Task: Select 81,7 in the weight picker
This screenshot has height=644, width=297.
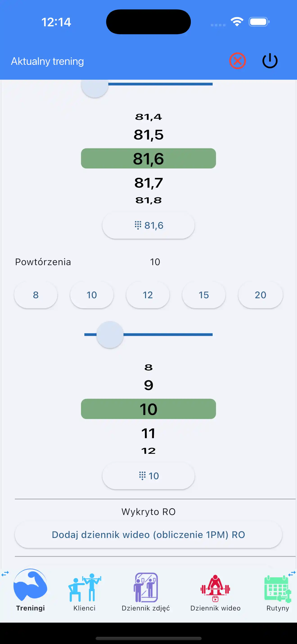Action: (x=148, y=183)
